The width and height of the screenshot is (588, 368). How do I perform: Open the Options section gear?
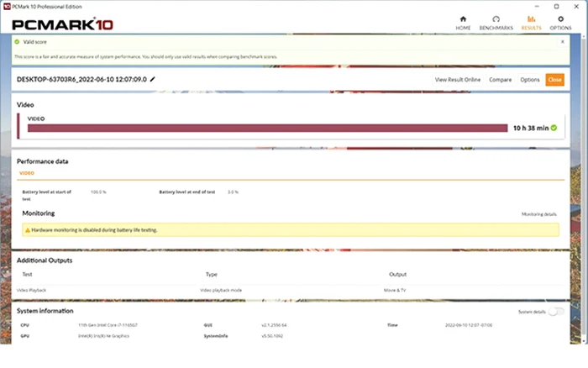pyautogui.click(x=560, y=23)
